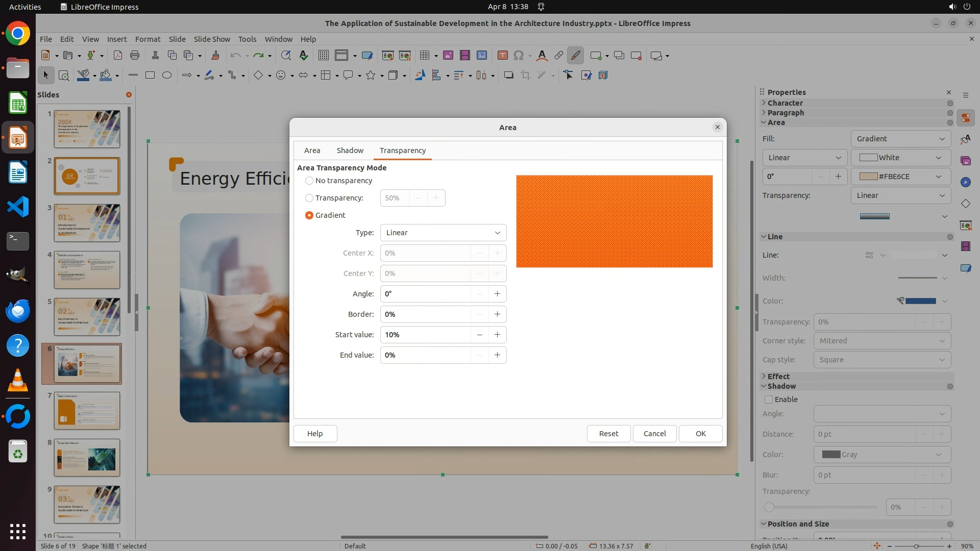Select the Rectangle shape tool
The height and width of the screenshot is (551, 980).
[x=150, y=76]
